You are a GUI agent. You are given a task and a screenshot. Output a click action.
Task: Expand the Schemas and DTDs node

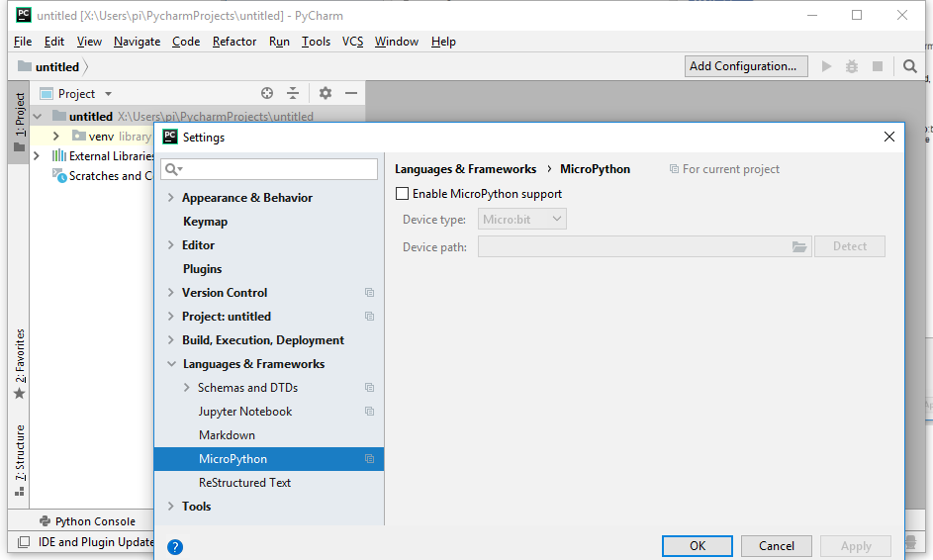point(187,388)
